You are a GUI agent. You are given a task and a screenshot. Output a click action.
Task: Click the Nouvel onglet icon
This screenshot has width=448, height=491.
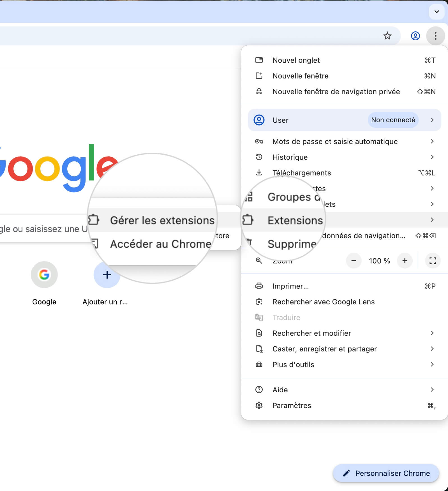coord(259,60)
